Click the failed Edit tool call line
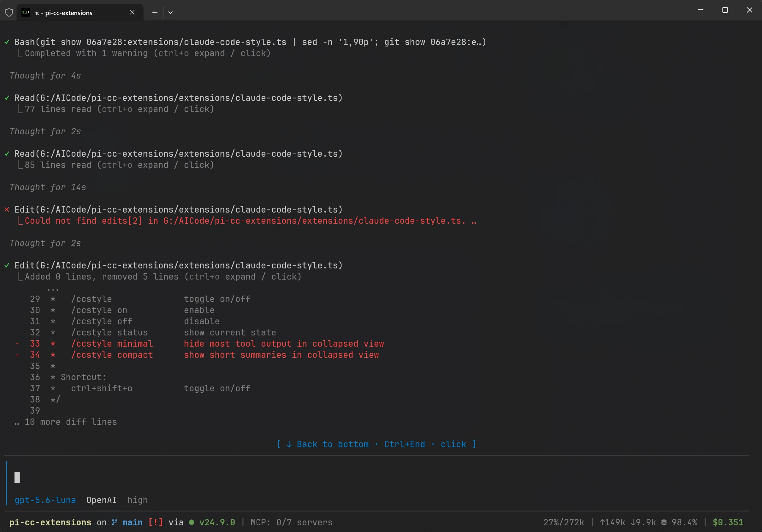This screenshot has width=762, height=532. pos(178,210)
